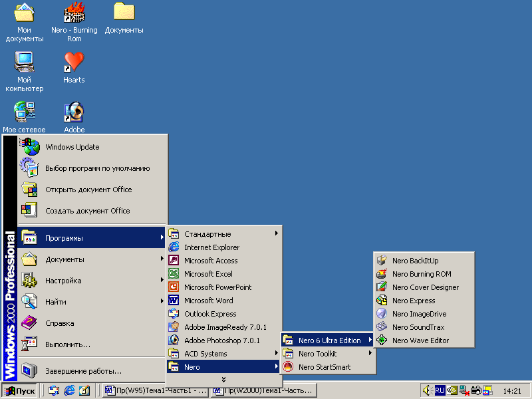Click the 14:21 taskbar clock
Image resolution: width=532 pixels, height=399 pixels.
(x=512, y=391)
